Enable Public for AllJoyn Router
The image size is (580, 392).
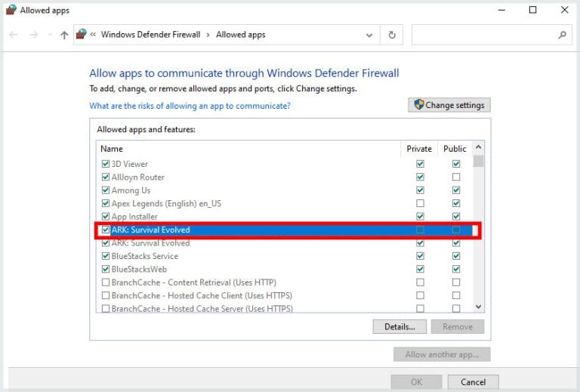pos(456,177)
